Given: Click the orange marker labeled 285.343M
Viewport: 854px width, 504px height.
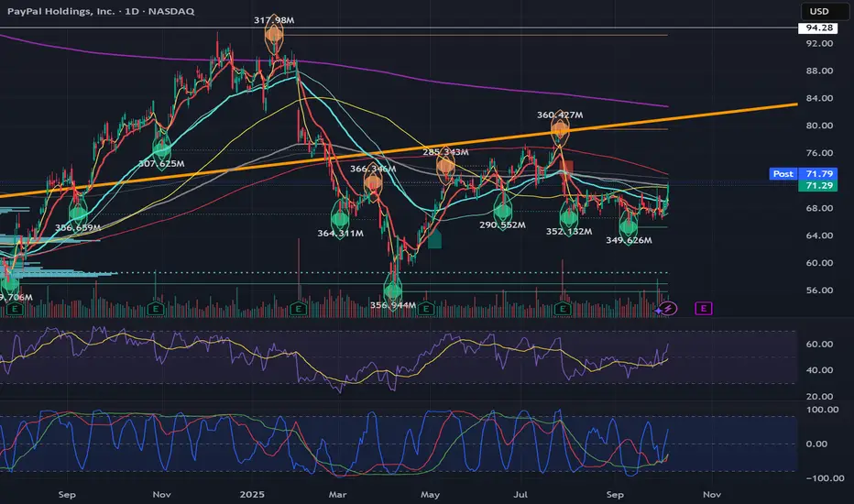Looking at the screenshot, I should click(445, 166).
